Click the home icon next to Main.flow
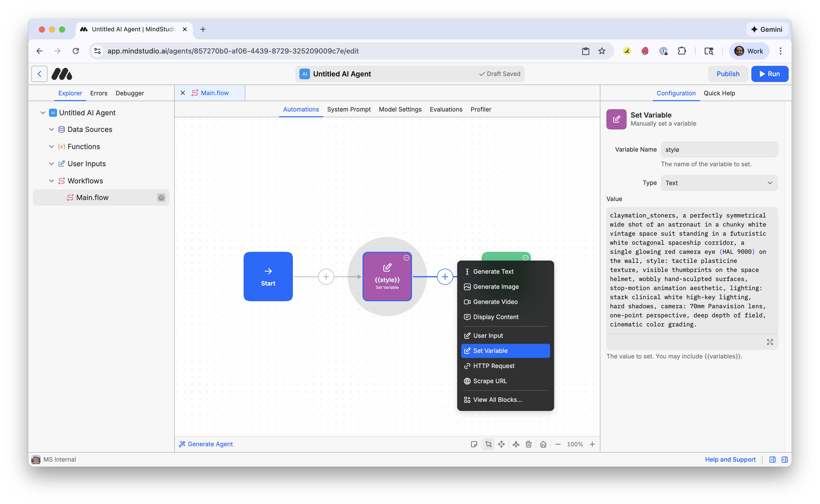Viewport: 820px width, 504px height. click(x=162, y=197)
